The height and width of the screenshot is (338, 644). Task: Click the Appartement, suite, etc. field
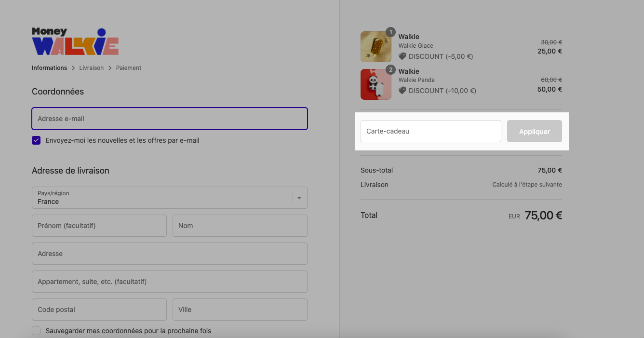pos(170,282)
